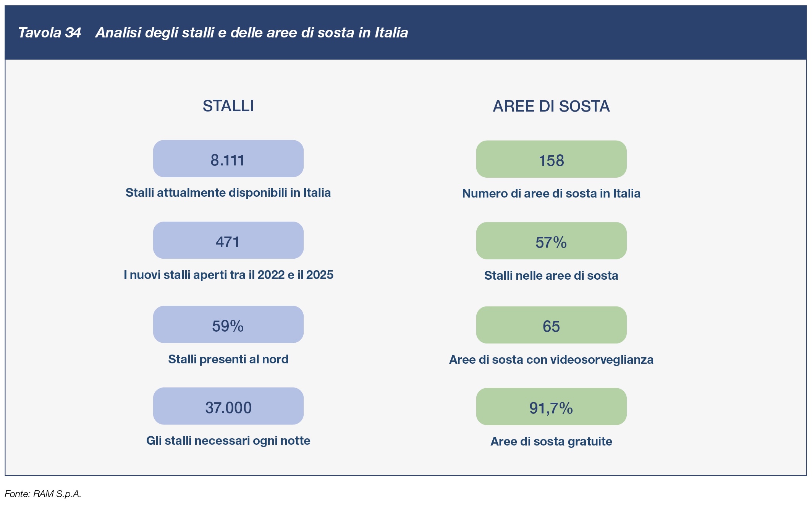Click the green 158 box

(551, 159)
